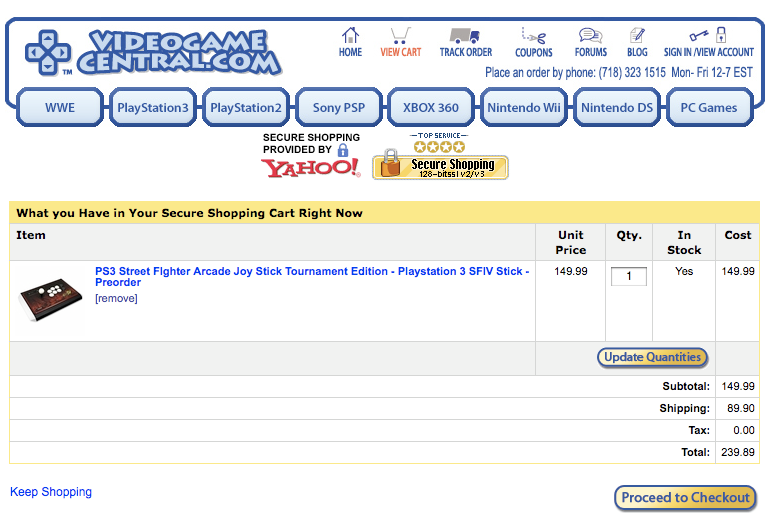Click the Forums speech bubble icon
Image resolution: width=772 pixels, height=519 pixels.
tap(590, 35)
